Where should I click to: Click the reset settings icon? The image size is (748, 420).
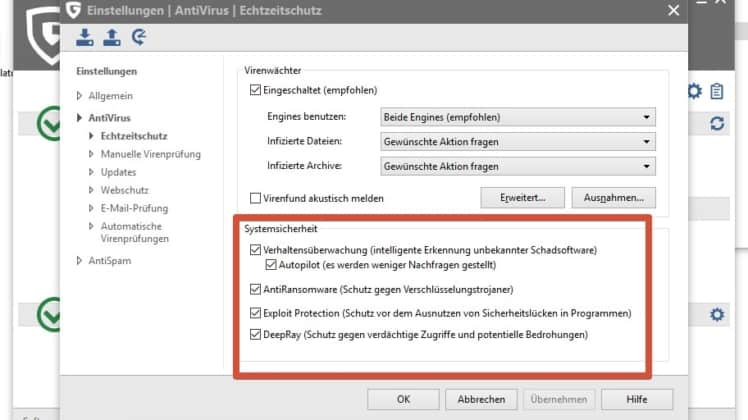tap(139, 37)
